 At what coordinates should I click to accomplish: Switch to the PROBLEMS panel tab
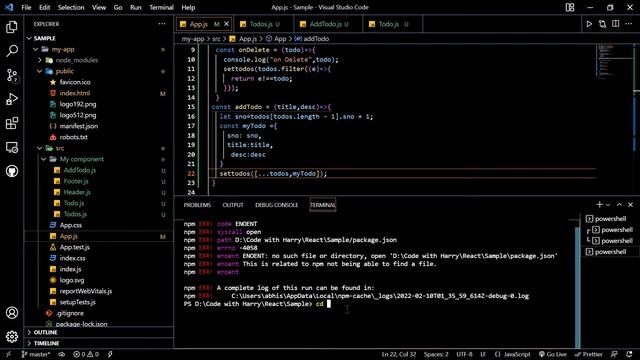coord(197,205)
